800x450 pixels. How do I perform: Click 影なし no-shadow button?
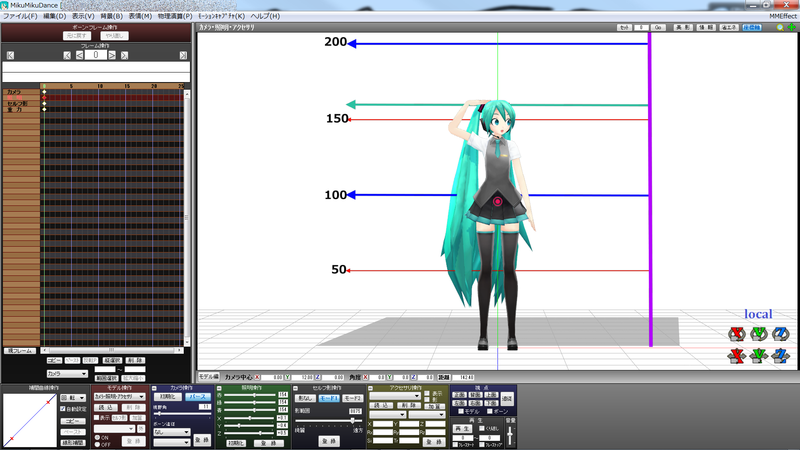(305, 398)
